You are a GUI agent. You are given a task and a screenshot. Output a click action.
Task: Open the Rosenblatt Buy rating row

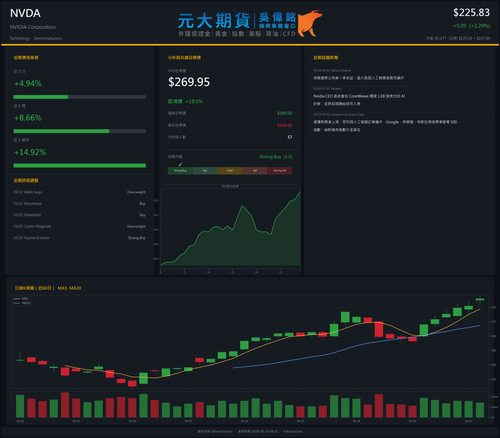(x=80, y=215)
